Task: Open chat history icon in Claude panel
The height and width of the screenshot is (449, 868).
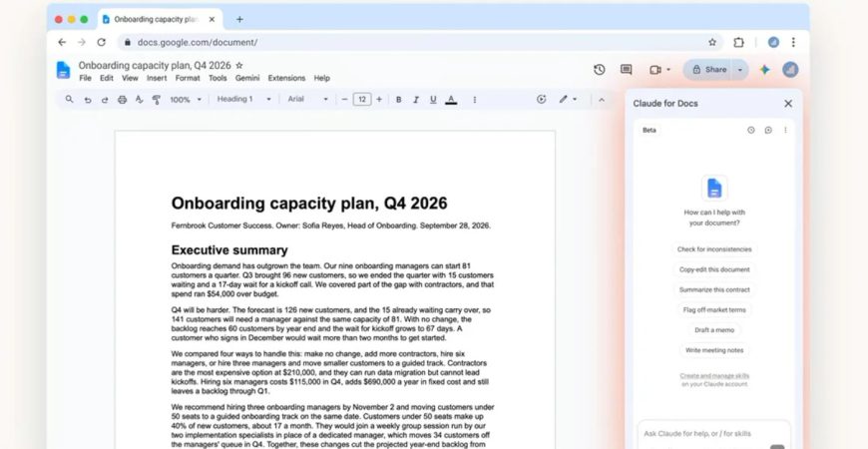Action: coord(750,130)
